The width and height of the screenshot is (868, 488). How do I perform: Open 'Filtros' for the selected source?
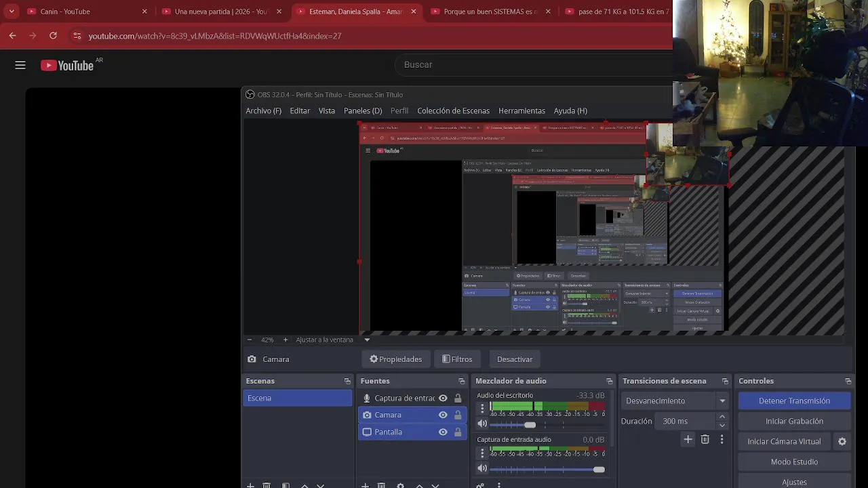coord(457,359)
